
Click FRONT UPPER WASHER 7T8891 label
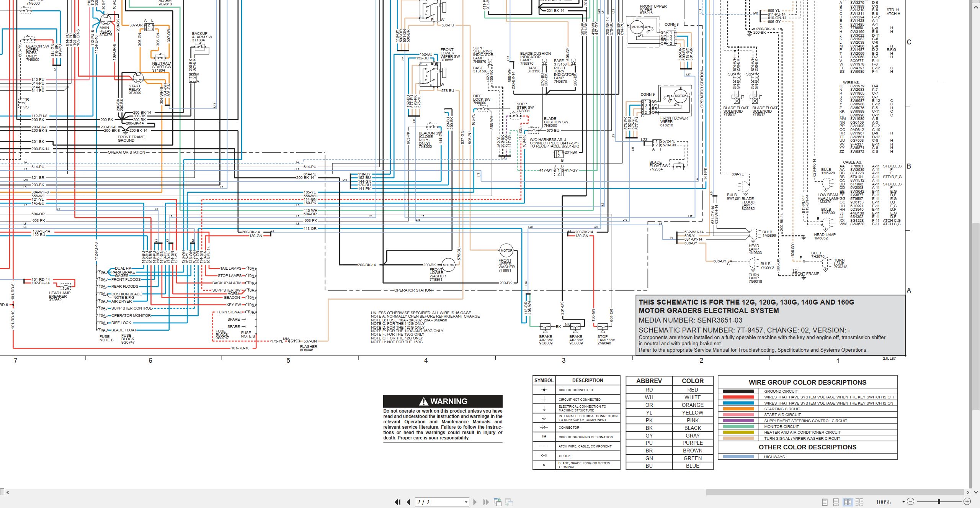(x=506, y=265)
